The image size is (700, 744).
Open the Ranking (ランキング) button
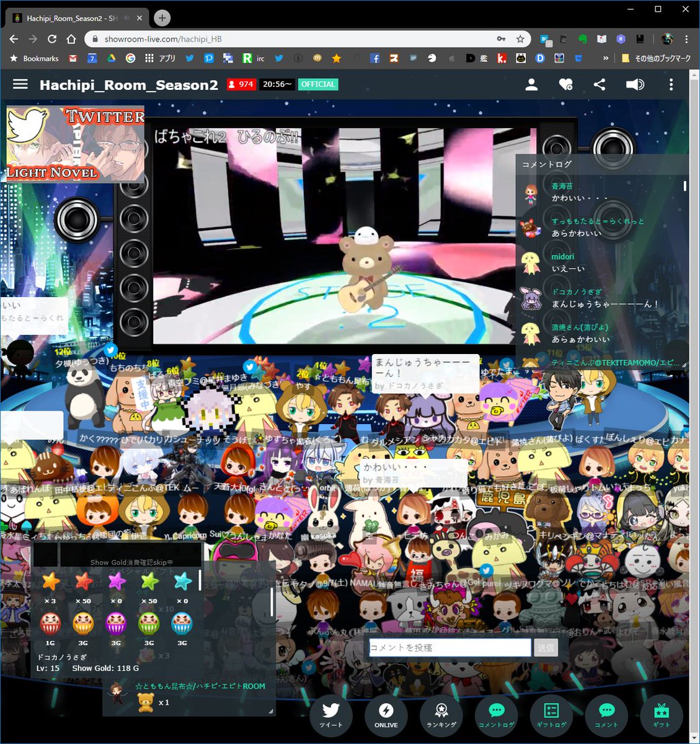coord(441,714)
